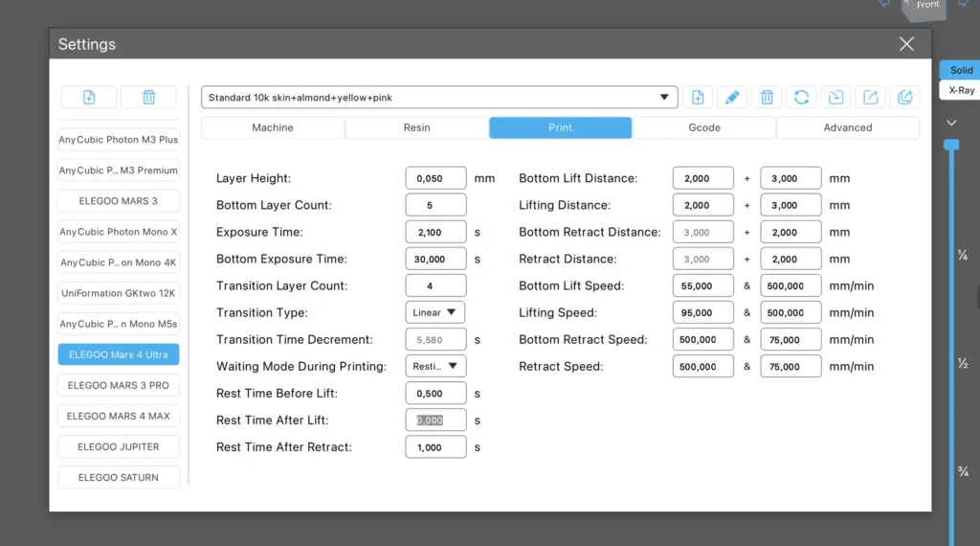Open the Transition Type Linear dropdown
This screenshot has width=980, height=546.
435,312
